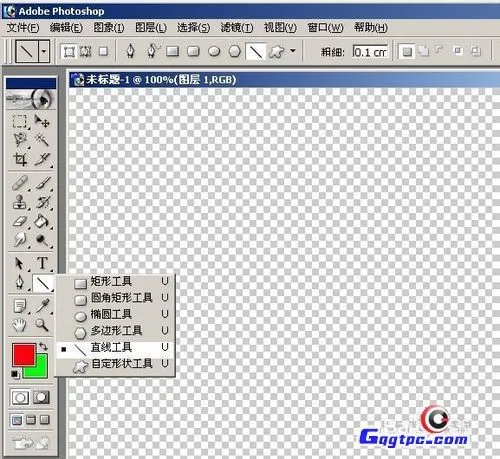Screen dimensions: 500x459
Task: Choose Pen tool in options bar
Action: pyautogui.click(x=131, y=52)
